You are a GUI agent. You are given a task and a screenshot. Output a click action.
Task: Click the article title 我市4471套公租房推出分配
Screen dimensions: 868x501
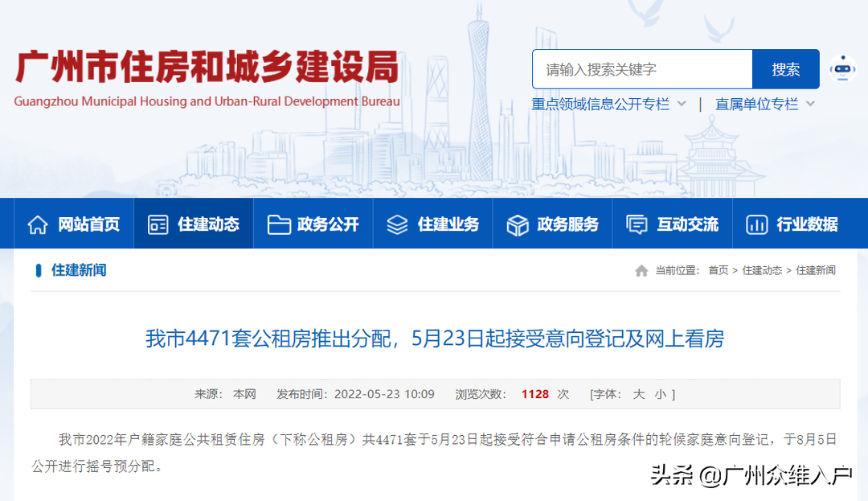point(435,339)
